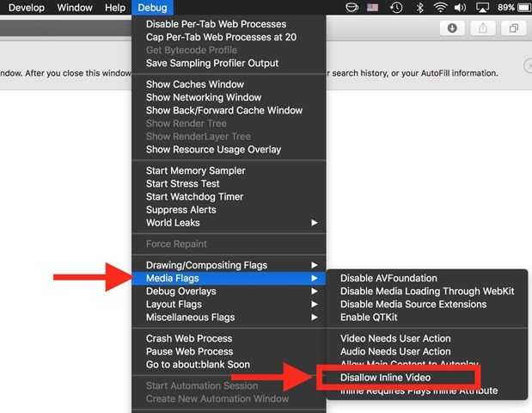This screenshot has width=532, height=413.
Task: Choose Pause Web Process
Action: 229,352
